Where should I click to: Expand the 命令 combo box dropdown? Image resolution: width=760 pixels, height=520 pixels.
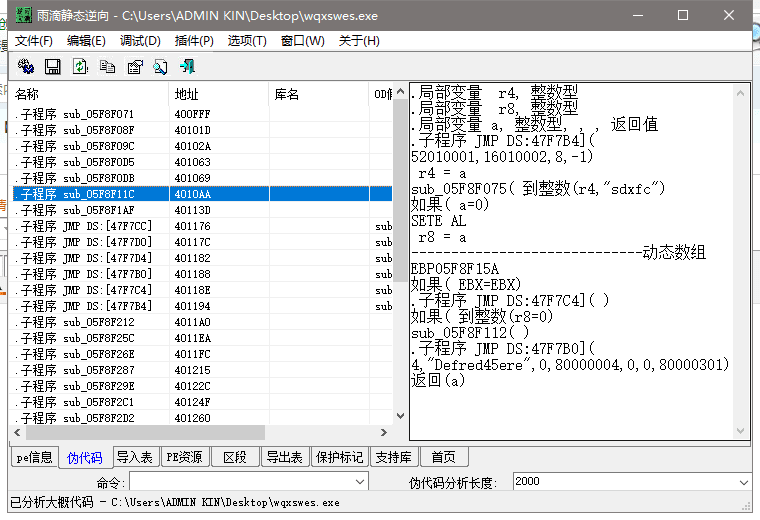pos(360,482)
